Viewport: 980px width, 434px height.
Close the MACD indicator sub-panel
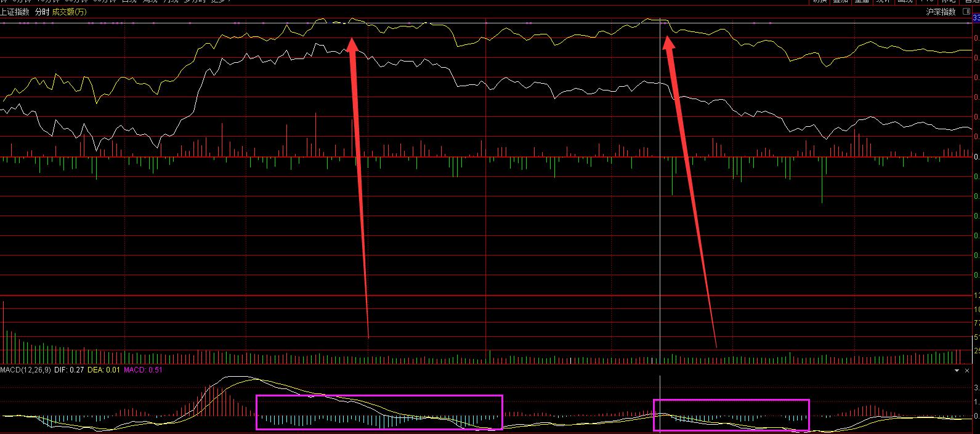pyautogui.click(x=967, y=371)
